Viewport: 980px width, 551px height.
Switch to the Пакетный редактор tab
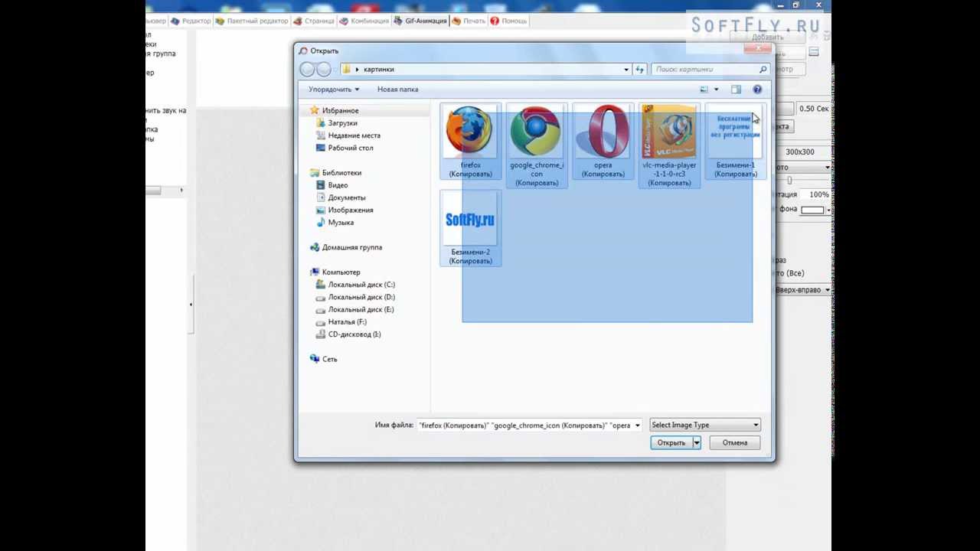[252, 21]
